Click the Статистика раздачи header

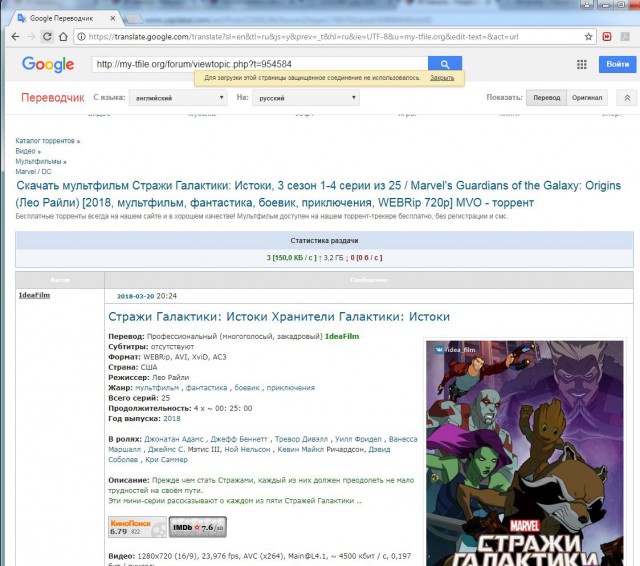[324, 240]
